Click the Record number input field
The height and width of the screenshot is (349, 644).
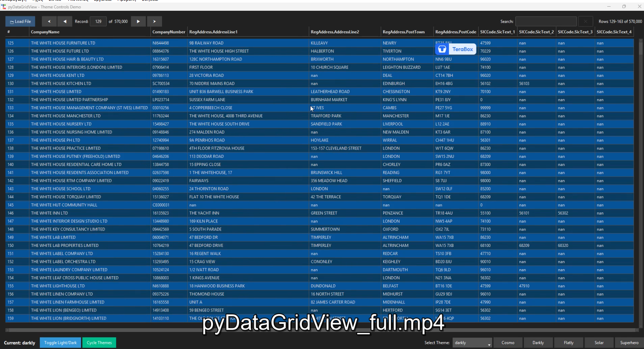coord(98,21)
